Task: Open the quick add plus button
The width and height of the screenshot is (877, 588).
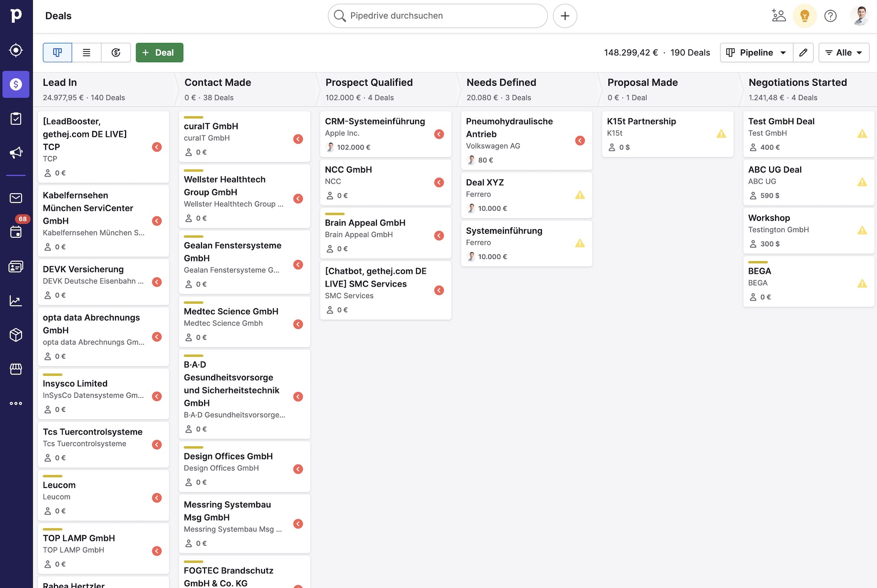Action: point(565,16)
